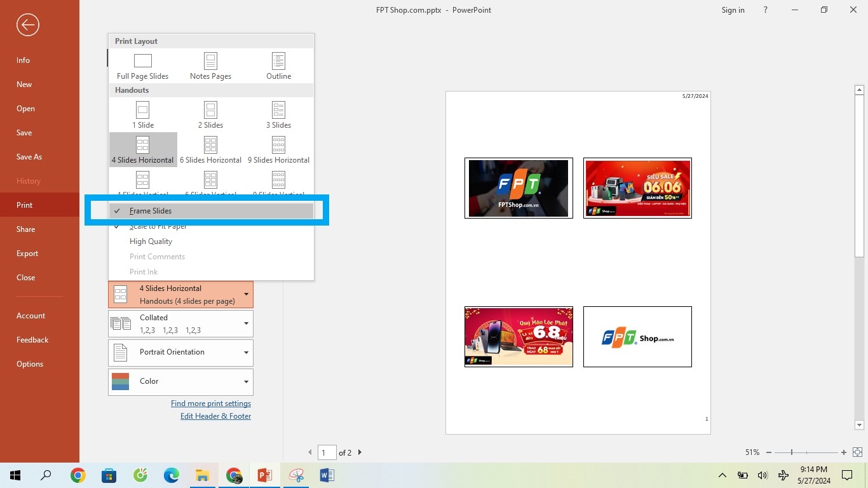Screen dimensions: 868x488
Task: Open the Account page
Action: coord(39,316)
